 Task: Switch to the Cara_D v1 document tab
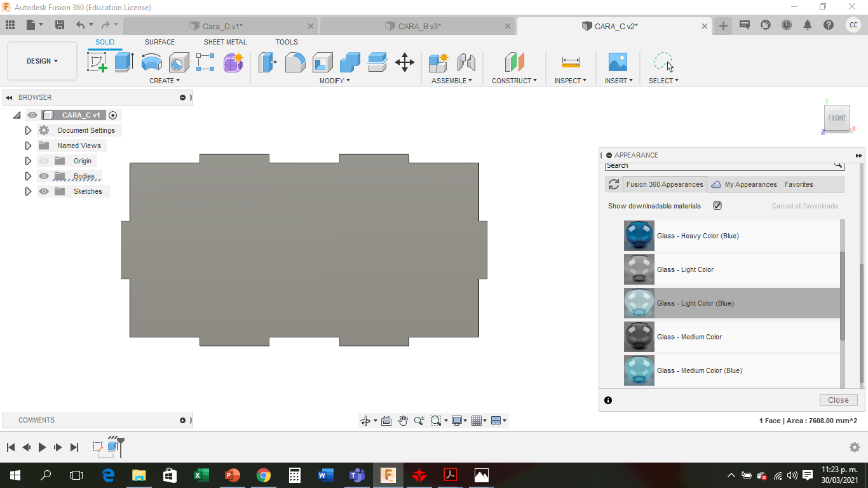click(222, 26)
